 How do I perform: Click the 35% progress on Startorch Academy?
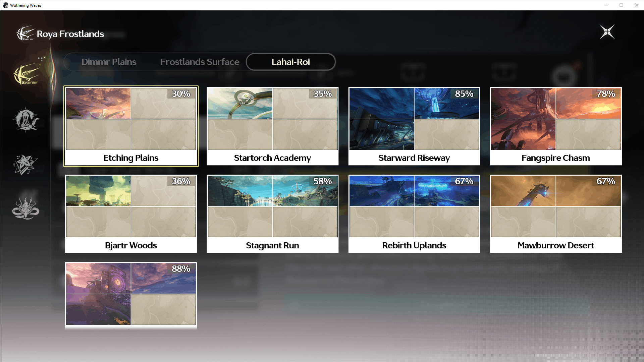coord(323,94)
